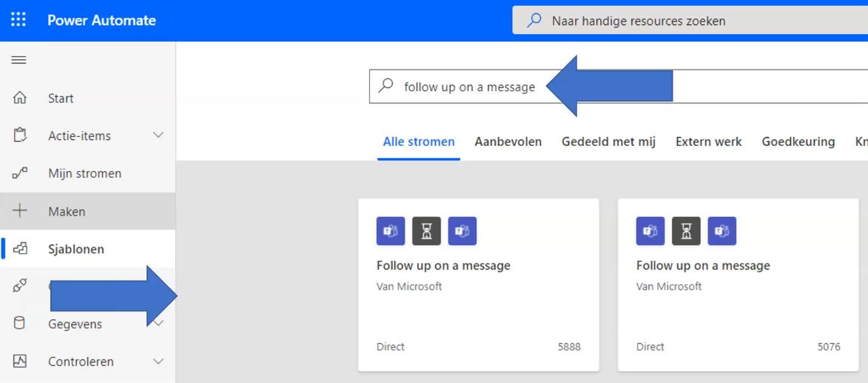868x383 pixels.
Task: Open the template card with 5076 uses
Action: click(x=738, y=285)
